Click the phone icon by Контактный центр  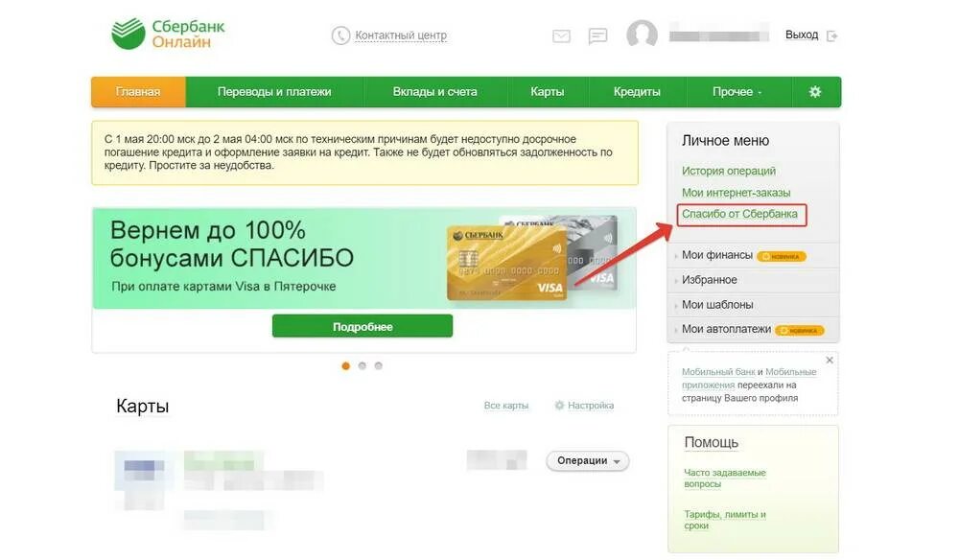click(340, 35)
